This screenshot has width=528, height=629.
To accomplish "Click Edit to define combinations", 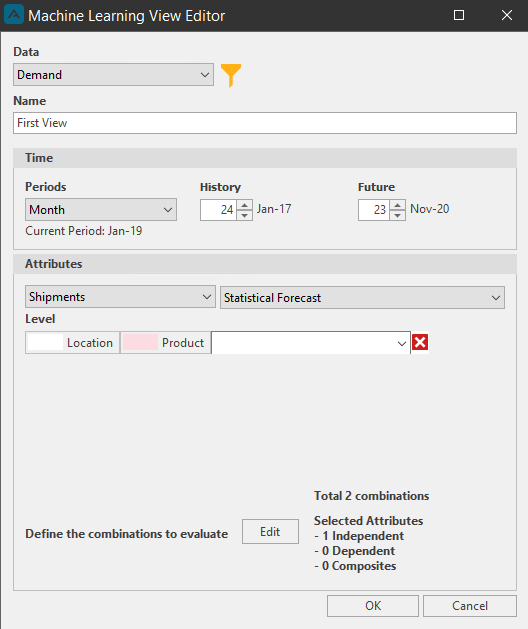I will (x=270, y=532).
